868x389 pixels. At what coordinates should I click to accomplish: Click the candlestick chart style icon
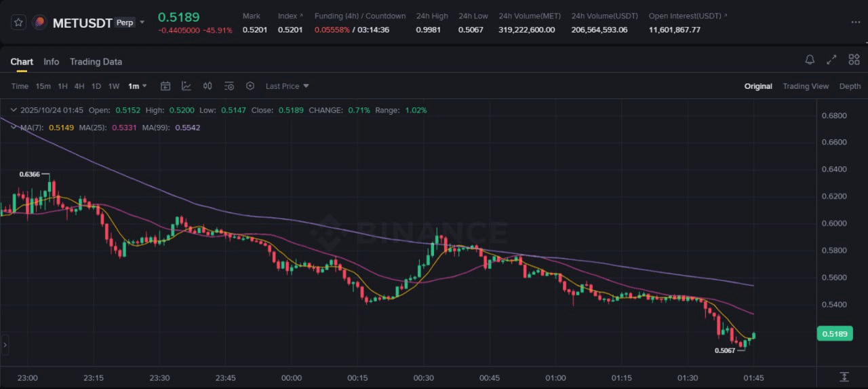pyautogui.click(x=208, y=86)
